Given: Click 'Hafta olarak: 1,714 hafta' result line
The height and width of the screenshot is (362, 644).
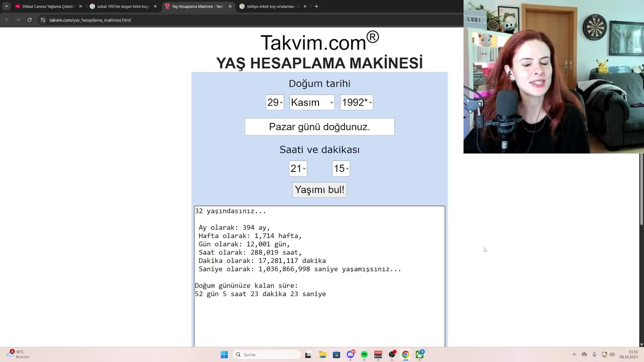Looking at the screenshot, I should (250, 236).
